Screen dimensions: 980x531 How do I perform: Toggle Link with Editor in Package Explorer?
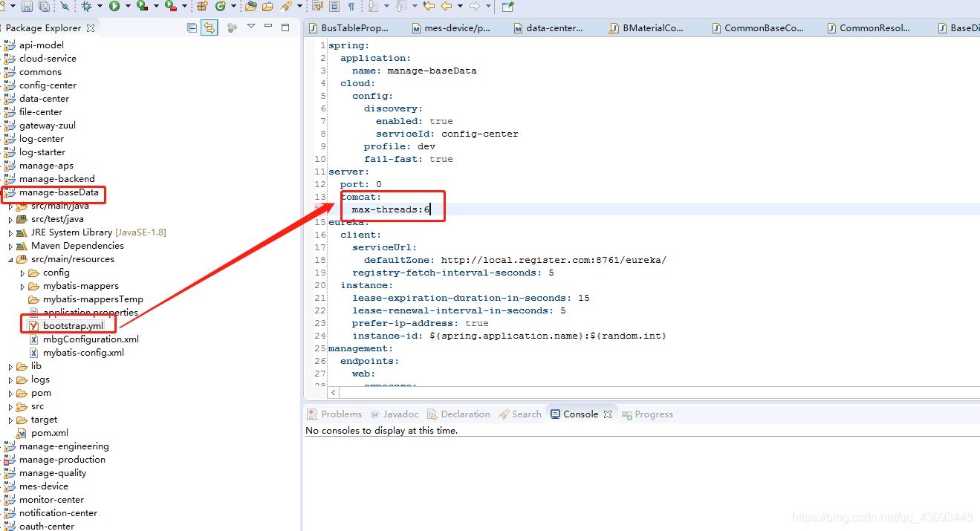tap(210, 27)
